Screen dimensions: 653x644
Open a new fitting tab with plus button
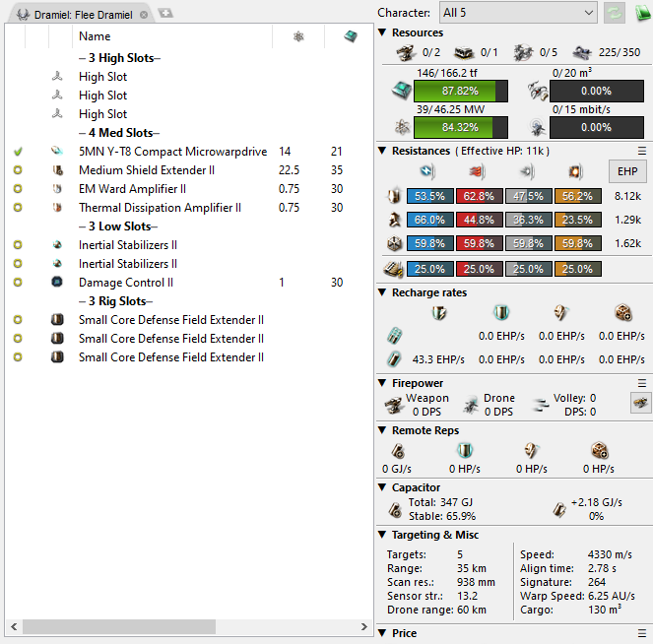pyautogui.click(x=165, y=14)
